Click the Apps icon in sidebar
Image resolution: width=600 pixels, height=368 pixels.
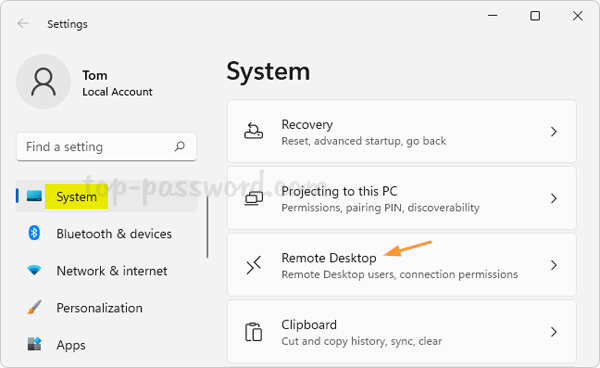(34, 344)
